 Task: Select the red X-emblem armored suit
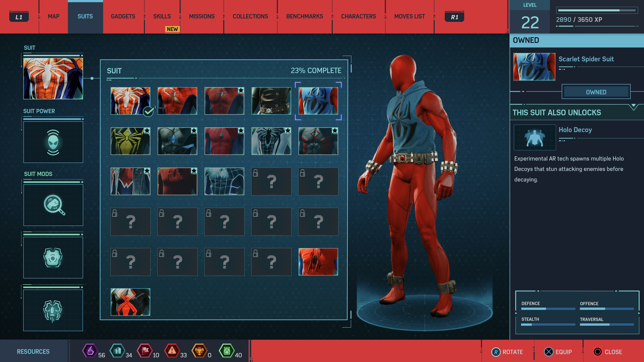coord(318,141)
